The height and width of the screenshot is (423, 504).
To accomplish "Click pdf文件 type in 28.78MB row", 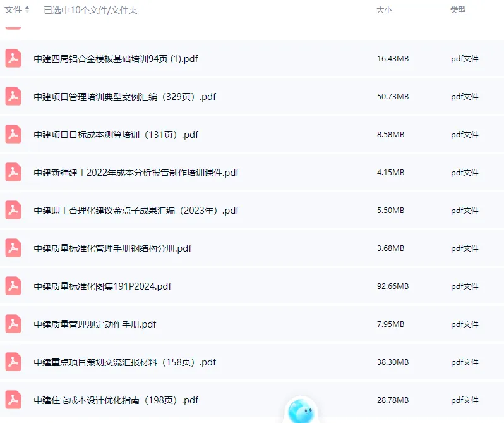I will click(x=464, y=400).
